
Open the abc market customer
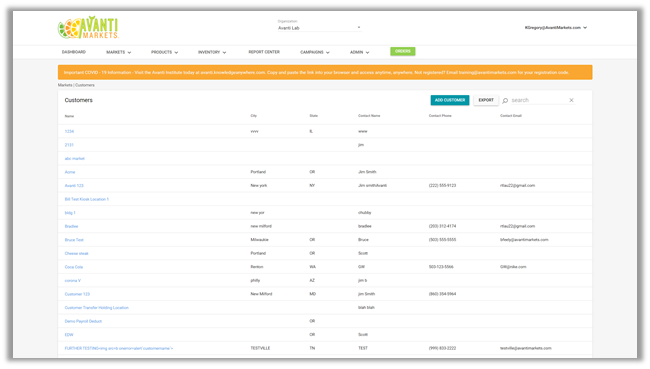75,159
